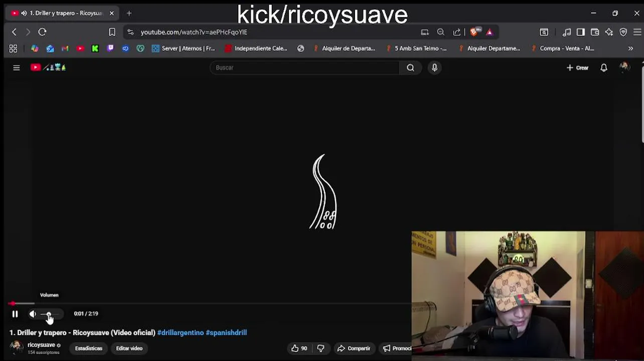
Task: Open the Outlook mail bookmark icon
Action: click(x=50, y=49)
